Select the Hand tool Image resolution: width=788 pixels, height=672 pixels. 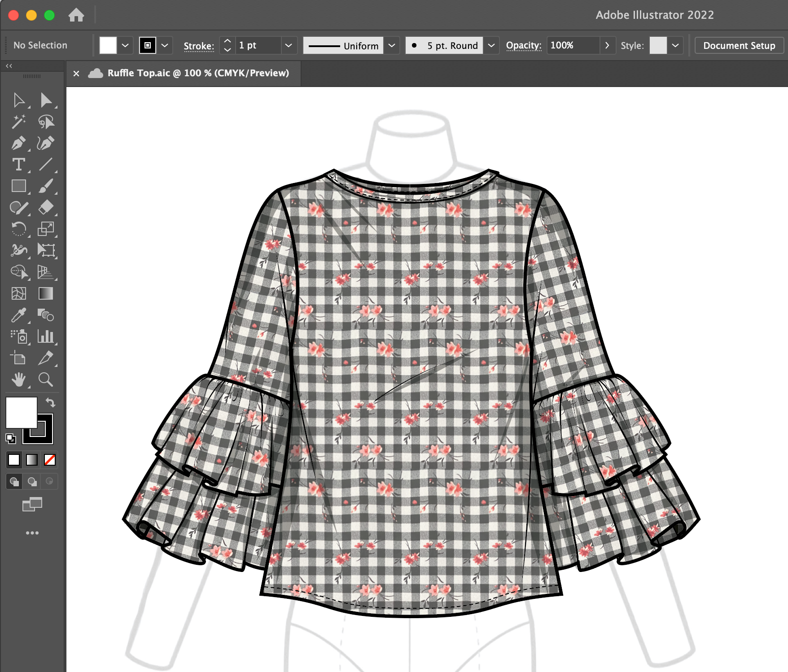coord(19,380)
